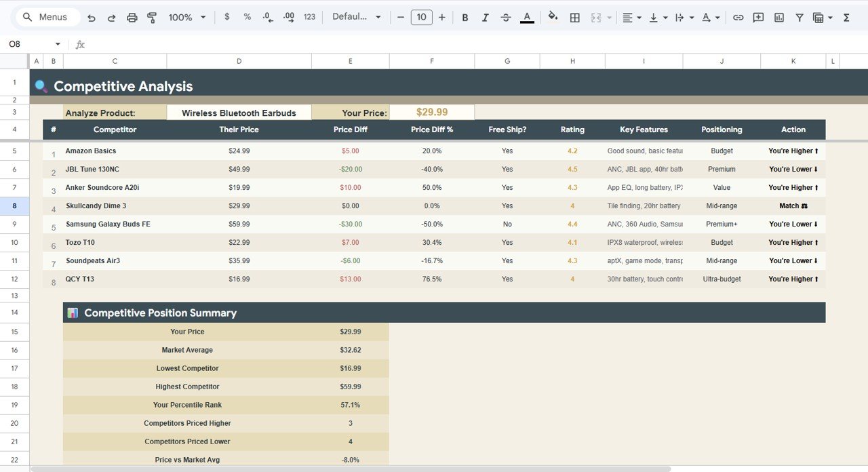Apply percent format icon

pos(247,17)
